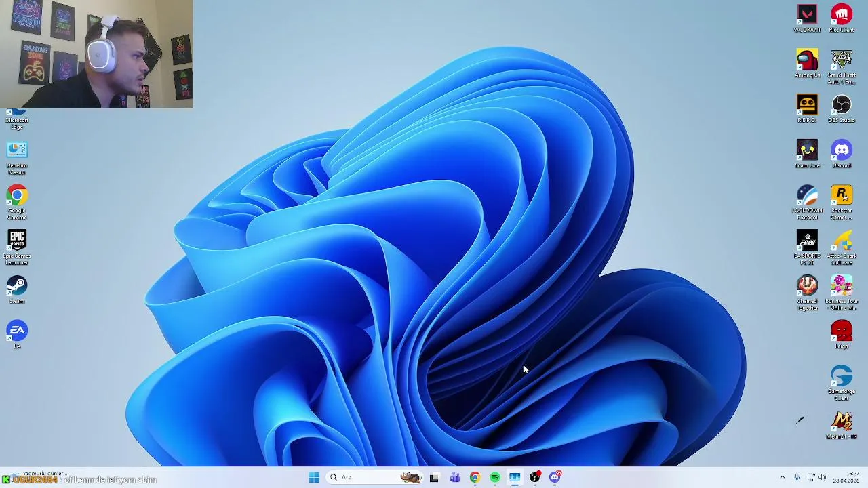Click the microphone icon in the system tray
This screenshot has height=488, width=868.
[797, 478]
